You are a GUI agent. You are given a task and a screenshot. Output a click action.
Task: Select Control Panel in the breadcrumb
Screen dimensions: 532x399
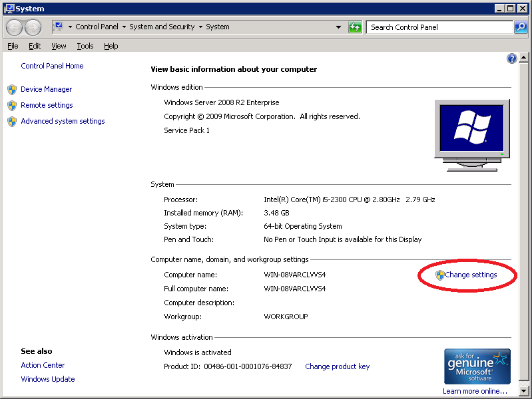click(97, 27)
